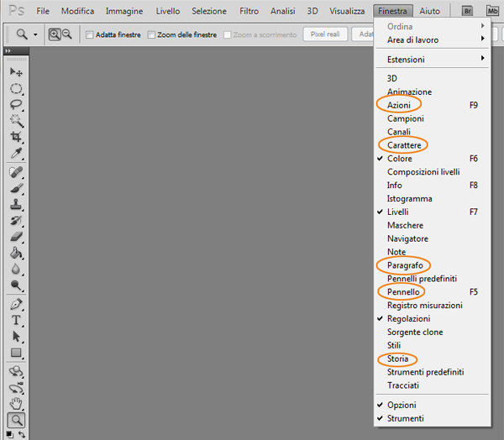The image size is (504, 440).
Task: Open the Zoom tool preset picker arrow
Action: pos(35,34)
